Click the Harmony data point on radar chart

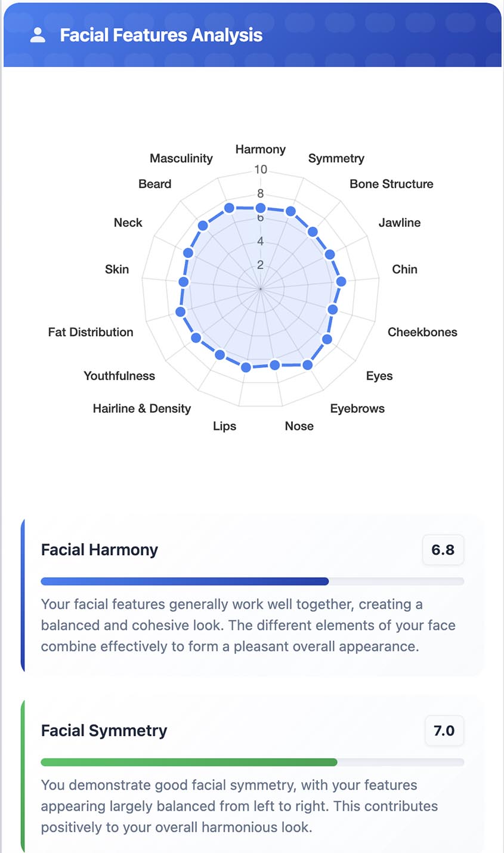[261, 208]
